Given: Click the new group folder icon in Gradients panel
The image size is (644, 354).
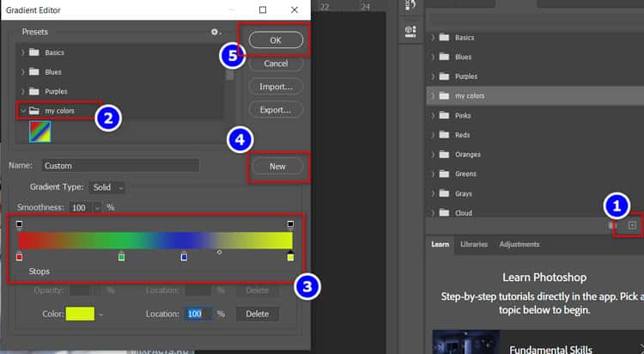Looking at the screenshot, I should [612, 225].
